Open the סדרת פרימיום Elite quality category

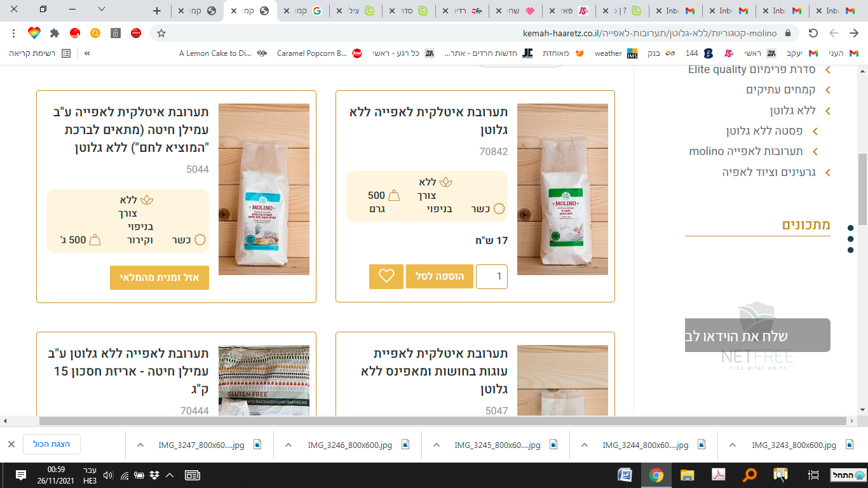(752, 69)
